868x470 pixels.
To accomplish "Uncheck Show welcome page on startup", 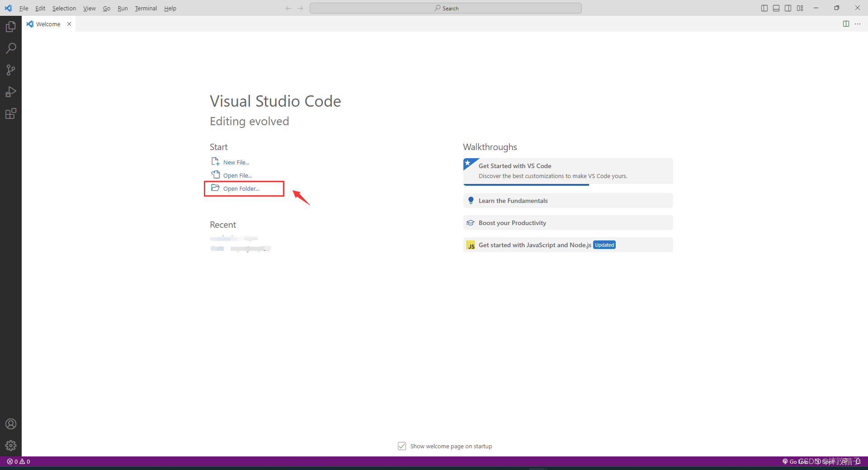I will 402,446.
